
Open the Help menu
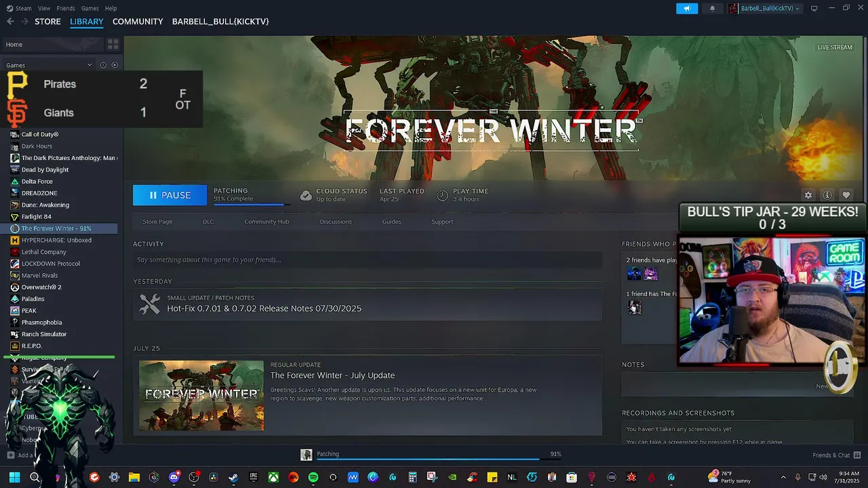111,8
